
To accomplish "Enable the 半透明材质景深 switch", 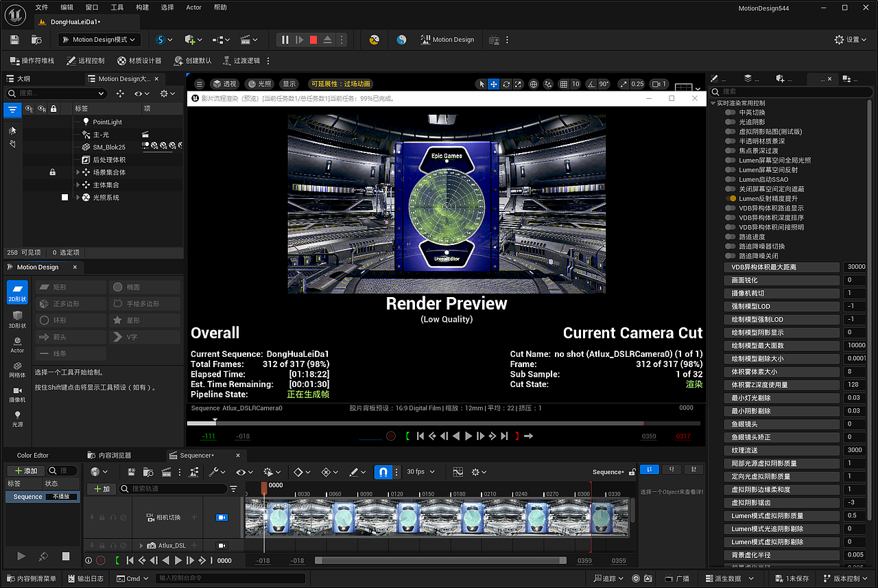I will (730, 141).
